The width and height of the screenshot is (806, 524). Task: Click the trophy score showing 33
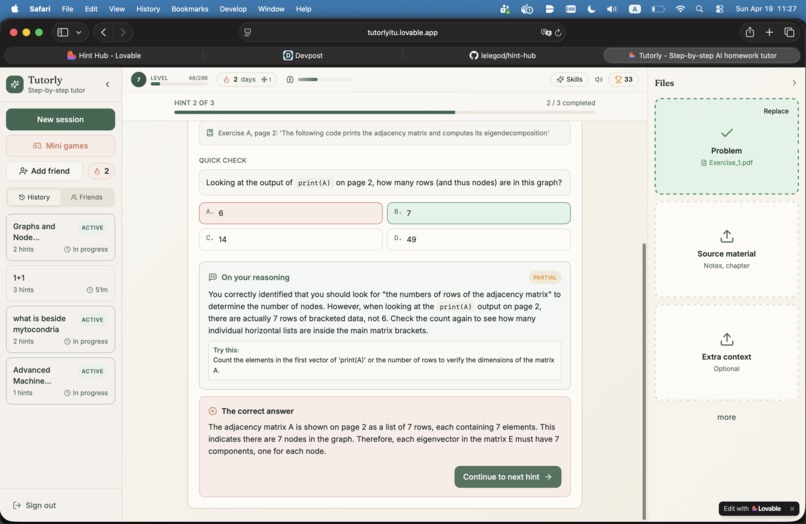pyautogui.click(x=624, y=80)
